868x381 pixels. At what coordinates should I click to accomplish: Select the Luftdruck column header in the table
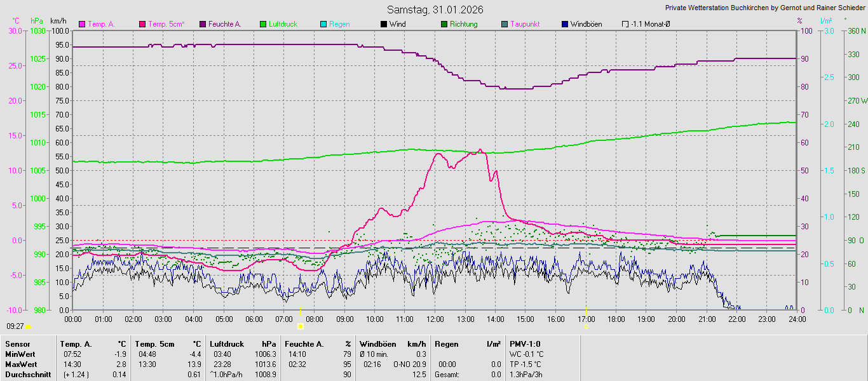point(227,344)
